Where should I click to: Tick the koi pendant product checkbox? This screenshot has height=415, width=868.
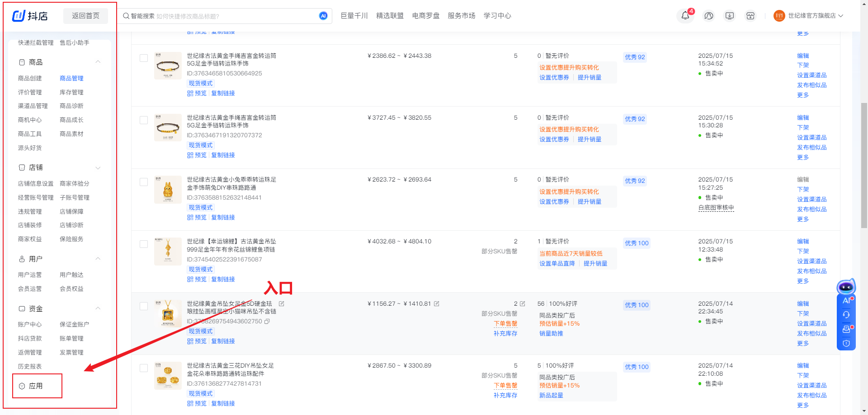(144, 244)
